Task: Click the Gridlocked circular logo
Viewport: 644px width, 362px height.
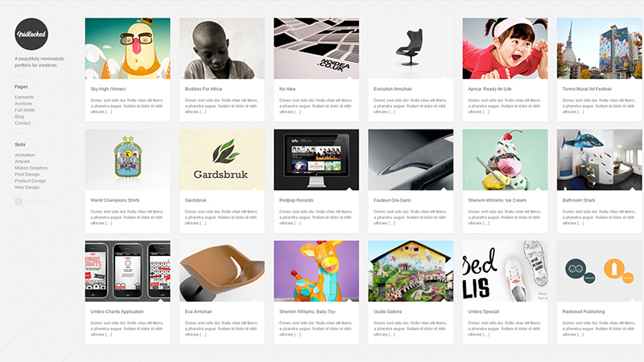Action: 31,34
